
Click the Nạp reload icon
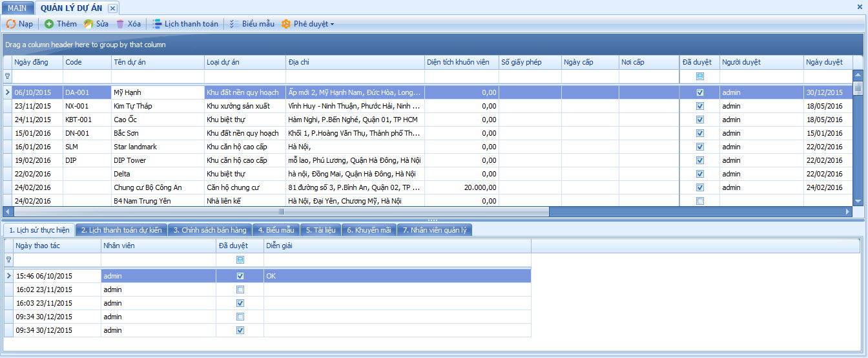point(11,24)
